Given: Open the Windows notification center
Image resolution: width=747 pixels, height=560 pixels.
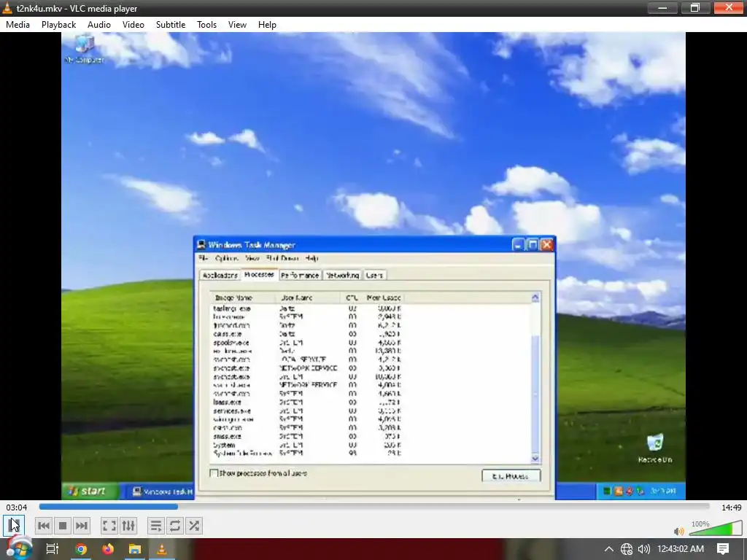Looking at the screenshot, I should pyautogui.click(x=723, y=549).
